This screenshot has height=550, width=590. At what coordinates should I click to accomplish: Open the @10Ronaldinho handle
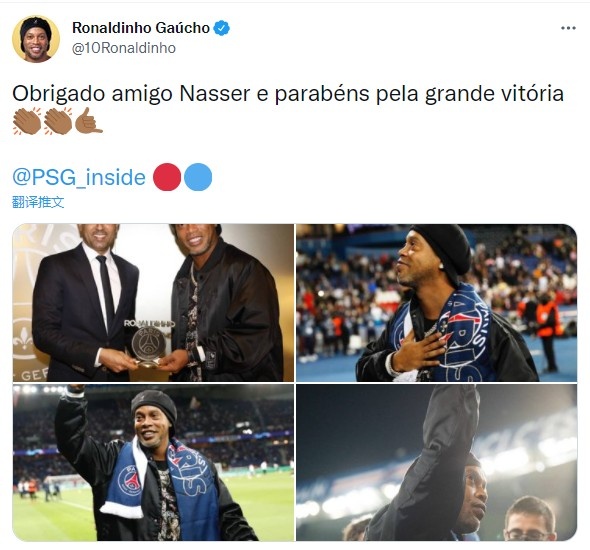coord(124,49)
